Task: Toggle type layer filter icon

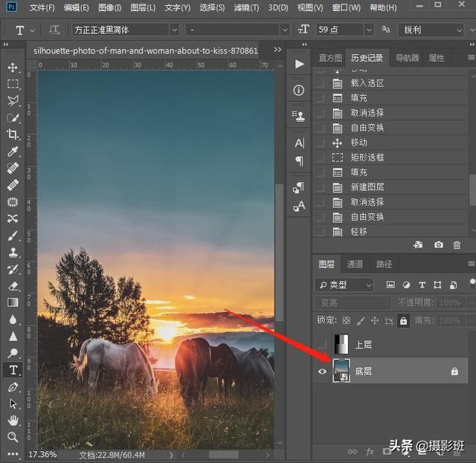Action: point(422,285)
